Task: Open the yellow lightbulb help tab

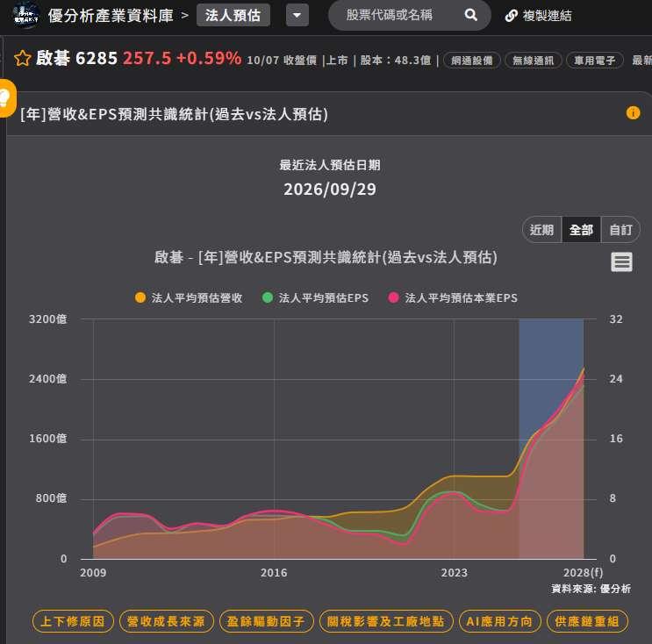Action: pos(6,98)
